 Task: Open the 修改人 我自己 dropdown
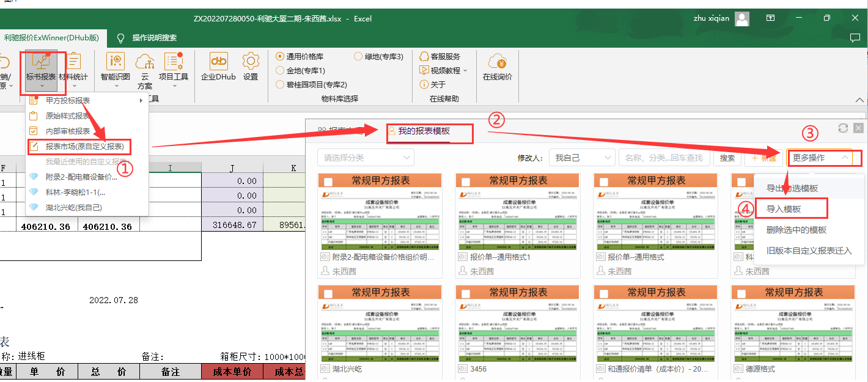pyautogui.click(x=582, y=158)
